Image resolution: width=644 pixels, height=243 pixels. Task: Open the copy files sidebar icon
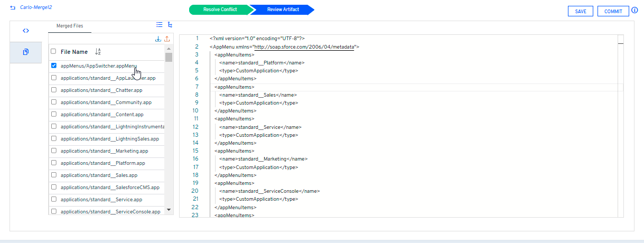pos(25,52)
